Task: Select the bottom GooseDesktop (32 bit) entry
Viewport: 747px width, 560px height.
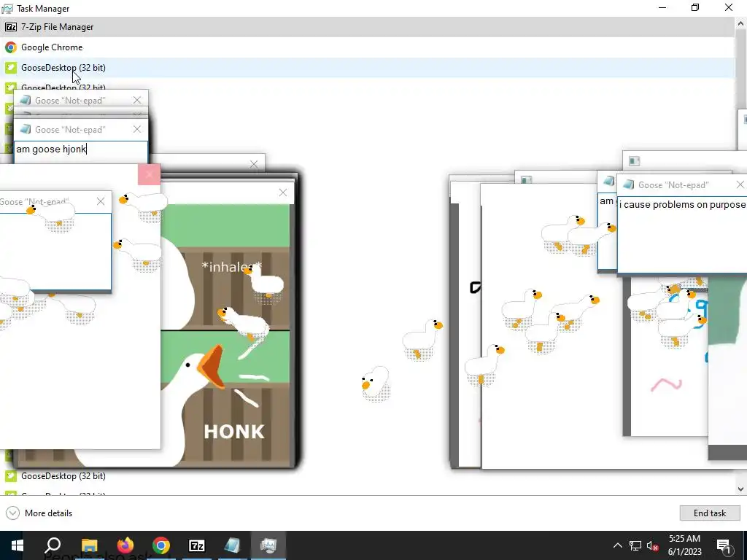Action: pyautogui.click(x=63, y=475)
